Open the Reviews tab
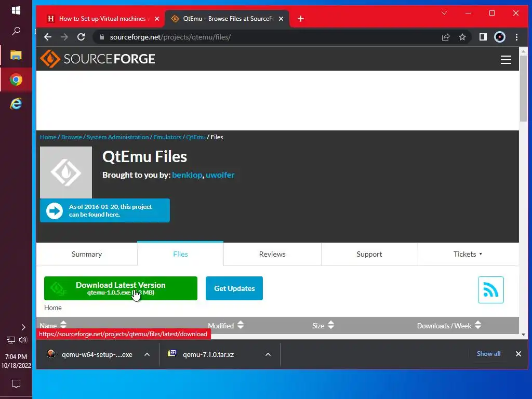Screen dimensions: 532x399 click(x=272, y=254)
